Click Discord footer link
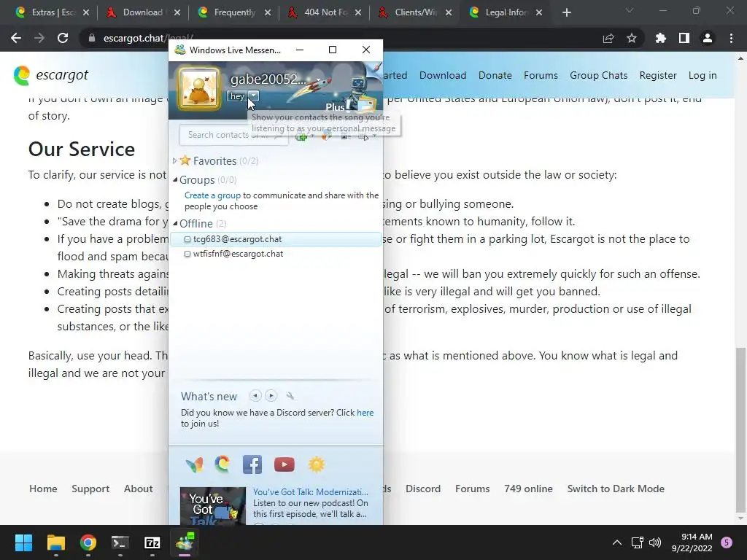 (x=423, y=489)
